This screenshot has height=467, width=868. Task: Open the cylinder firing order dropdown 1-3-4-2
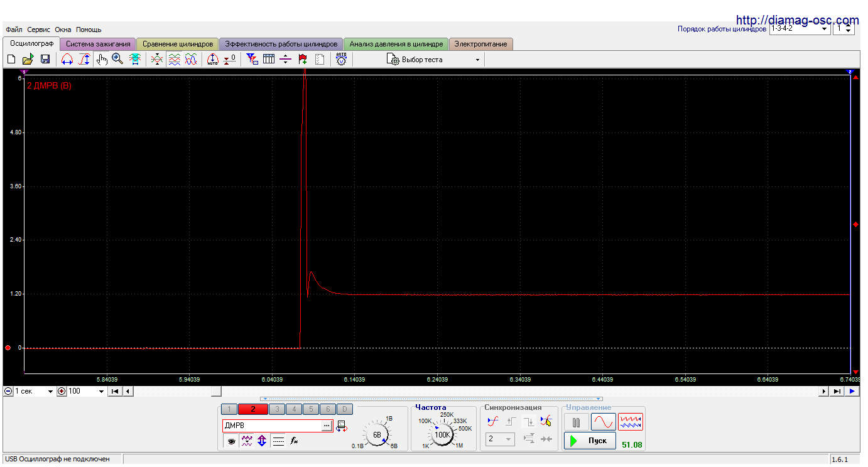(800, 29)
